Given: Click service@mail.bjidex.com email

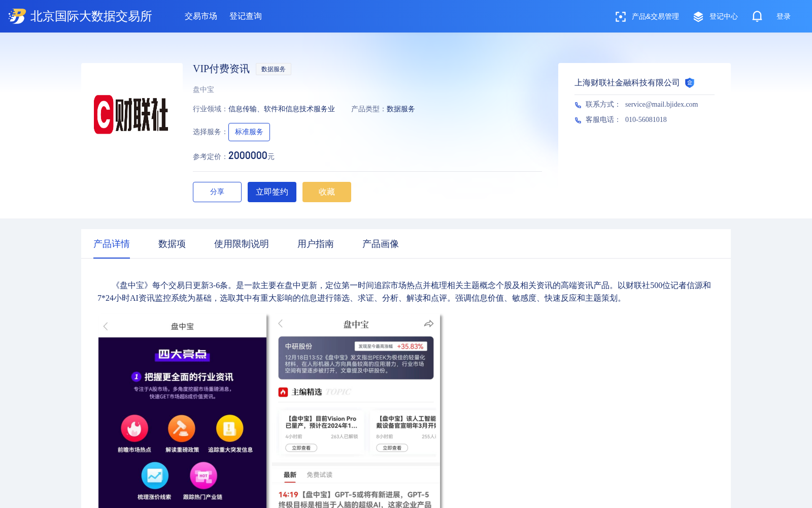Looking at the screenshot, I should (661, 105).
